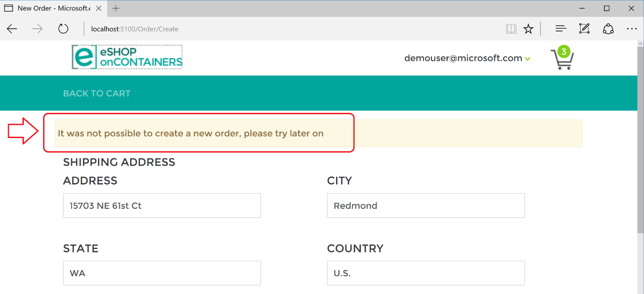
Task: Click the Address input field
Action: [162, 206]
